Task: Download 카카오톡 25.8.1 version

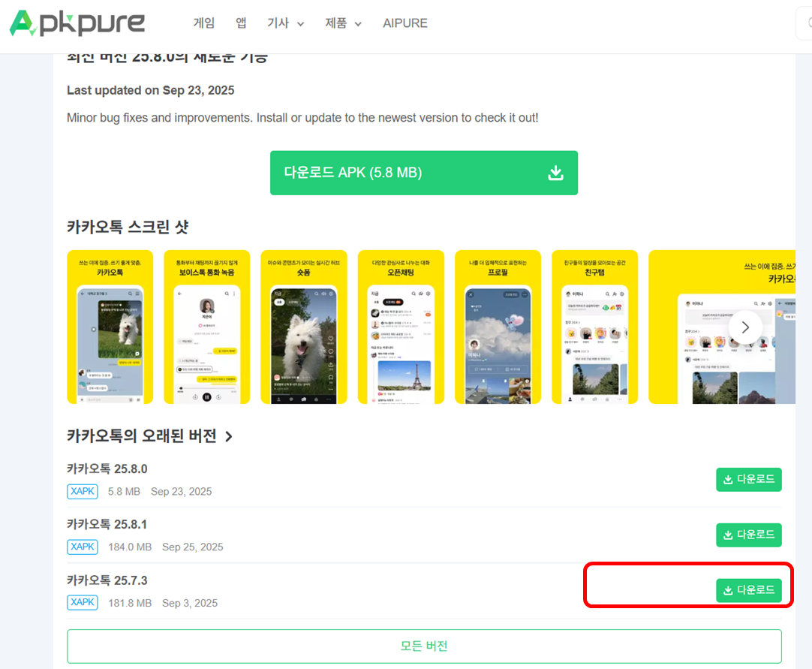Action: [x=749, y=535]
